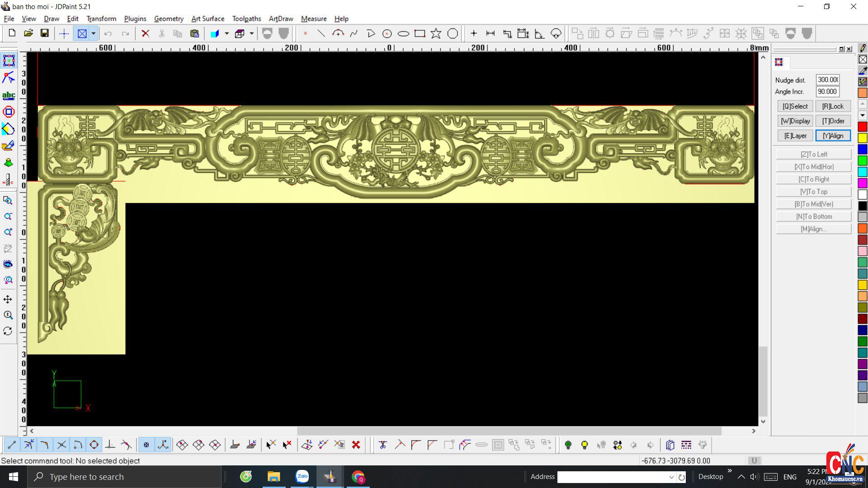Click the pan/move view tool in sidebar
This screenshot has height=488, width=868.
(x=8, y=299)
